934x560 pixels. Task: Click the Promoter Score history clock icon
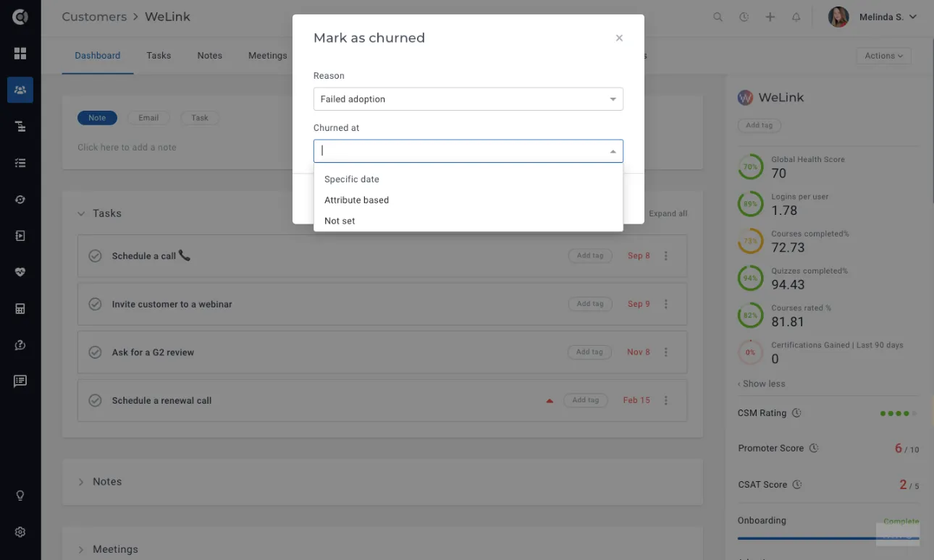[x=814, y=448]
